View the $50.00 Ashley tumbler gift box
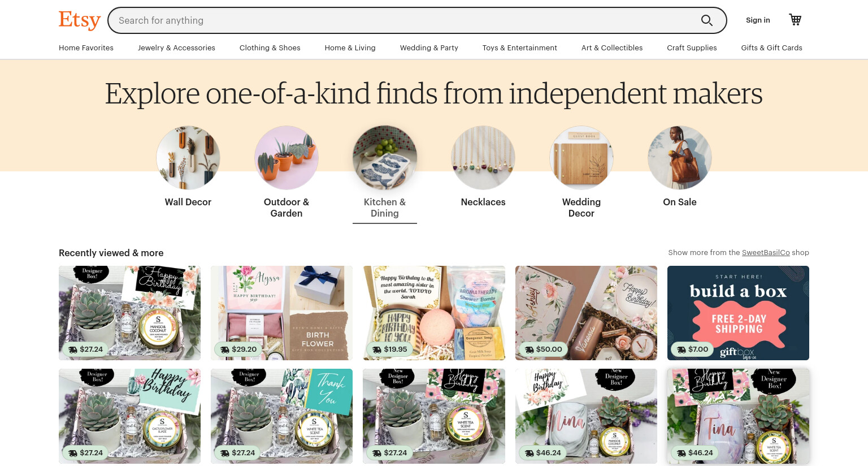This screenshot has width=868, height=466. click(x=586, y=313)
